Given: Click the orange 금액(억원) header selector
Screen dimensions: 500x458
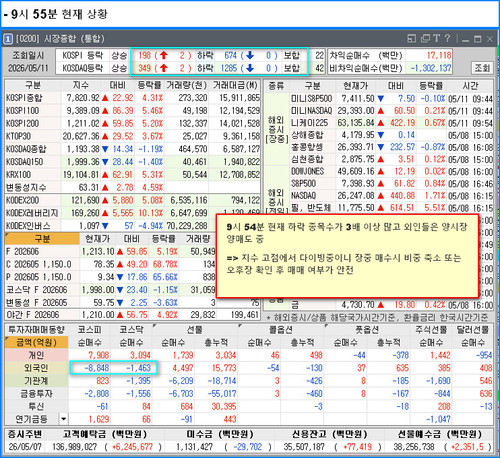Looking at the screenshot, I should pyautogui.click(x=37, y=342).
